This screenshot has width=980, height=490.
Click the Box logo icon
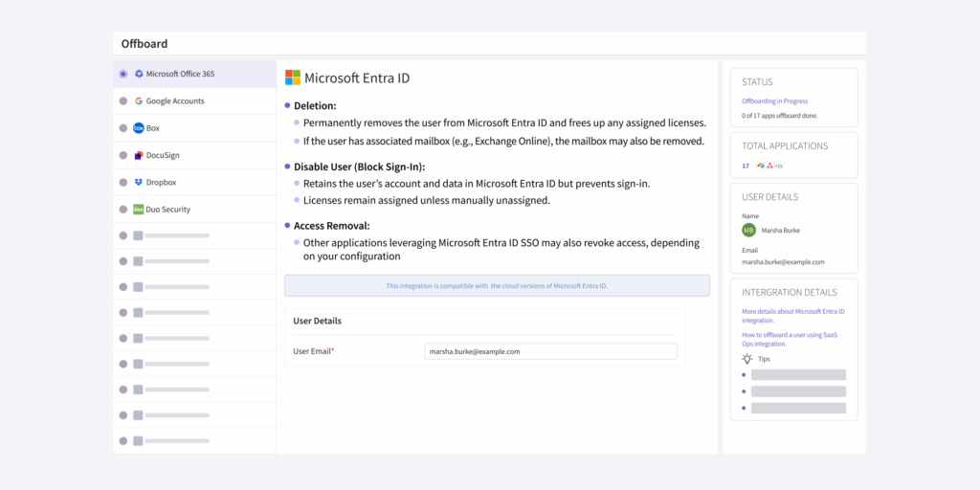[x=139, y=128]
